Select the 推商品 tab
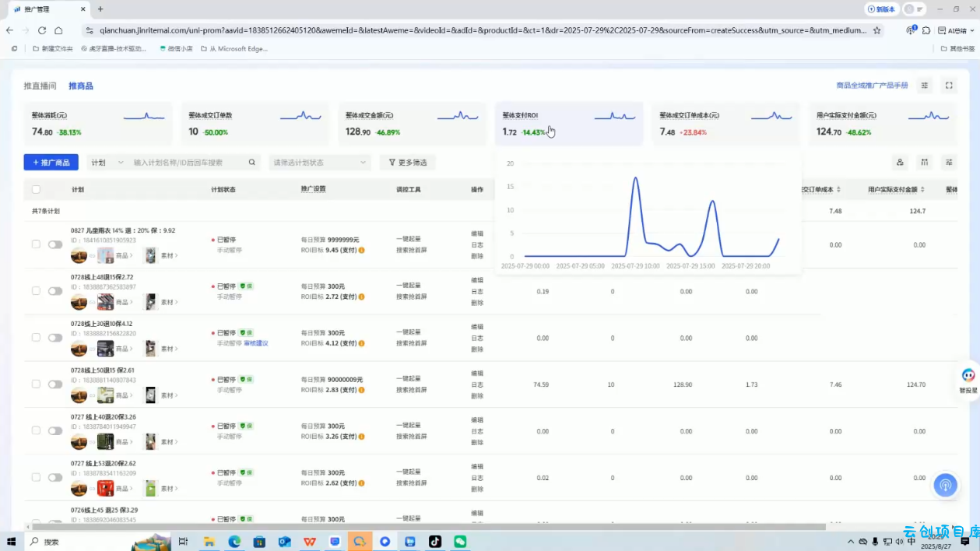This screenshot has height=551, width=980. tap(81, 86)
